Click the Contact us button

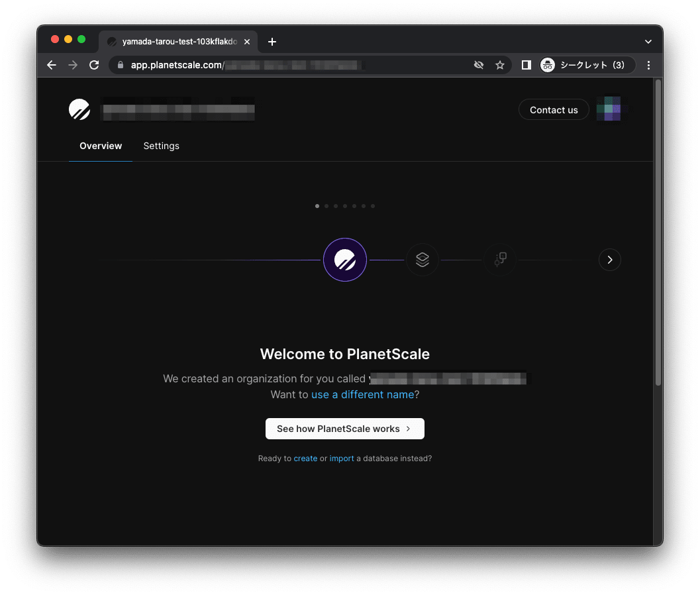tap(554, 110)
